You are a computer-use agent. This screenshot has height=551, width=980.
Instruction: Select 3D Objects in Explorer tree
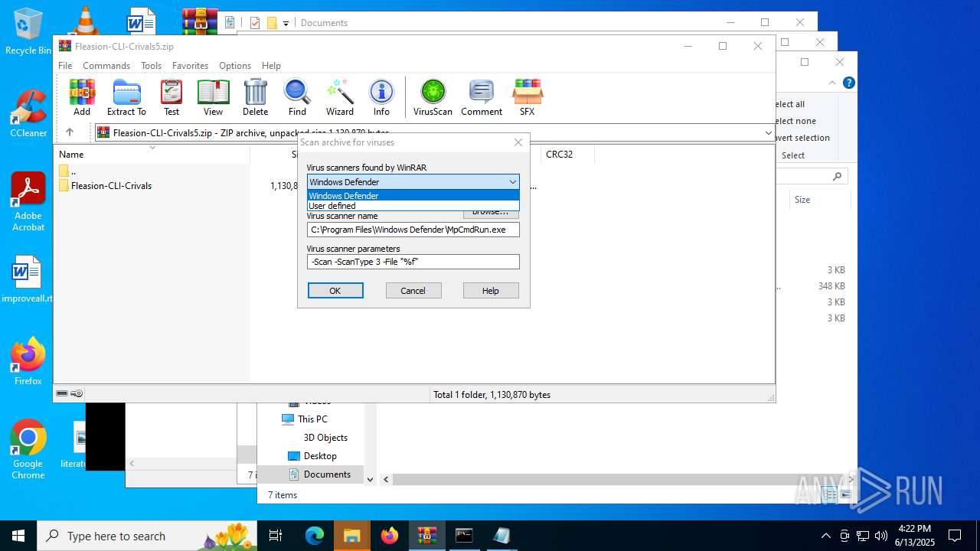[325, 438]
